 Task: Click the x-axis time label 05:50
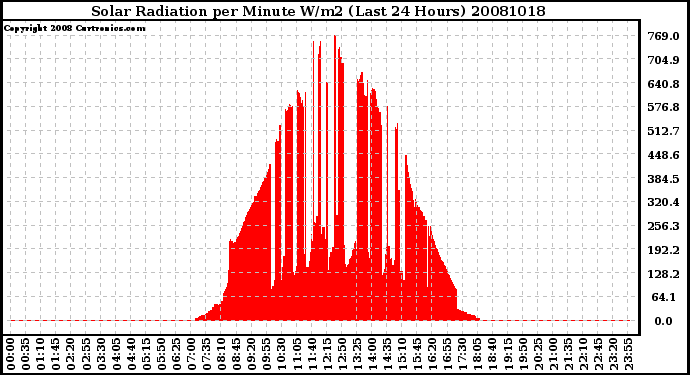pyautogui.click(x=161, y=354)
